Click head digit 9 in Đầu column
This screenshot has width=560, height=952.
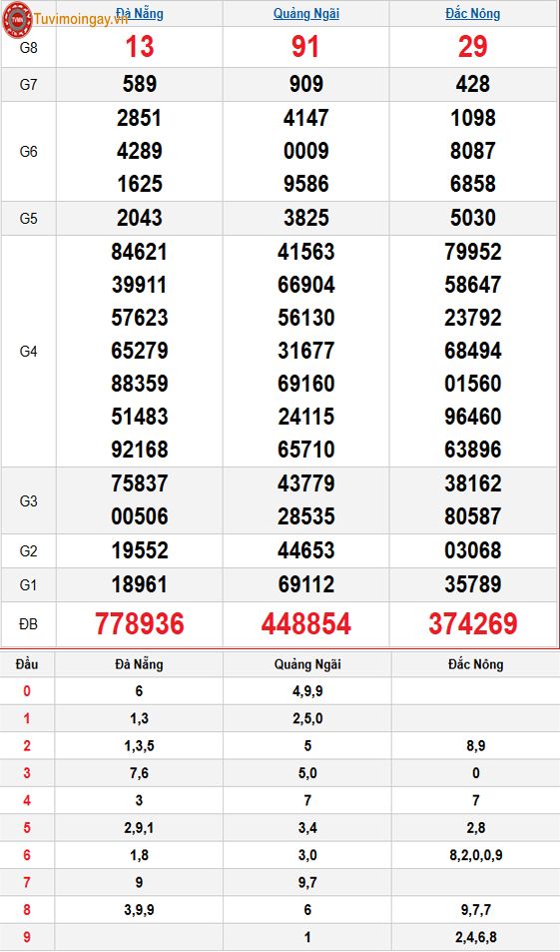pos(27,937)
